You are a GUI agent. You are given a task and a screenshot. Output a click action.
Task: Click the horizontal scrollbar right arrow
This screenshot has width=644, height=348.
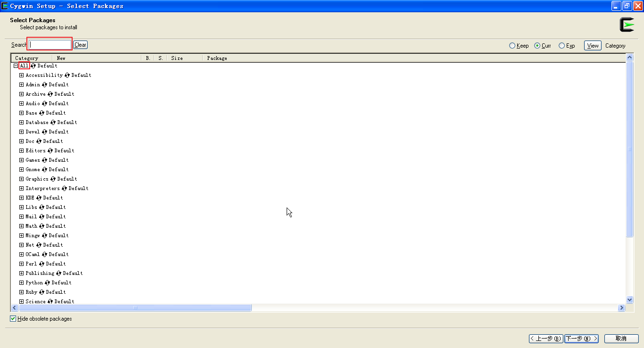(x=622, y=308)
